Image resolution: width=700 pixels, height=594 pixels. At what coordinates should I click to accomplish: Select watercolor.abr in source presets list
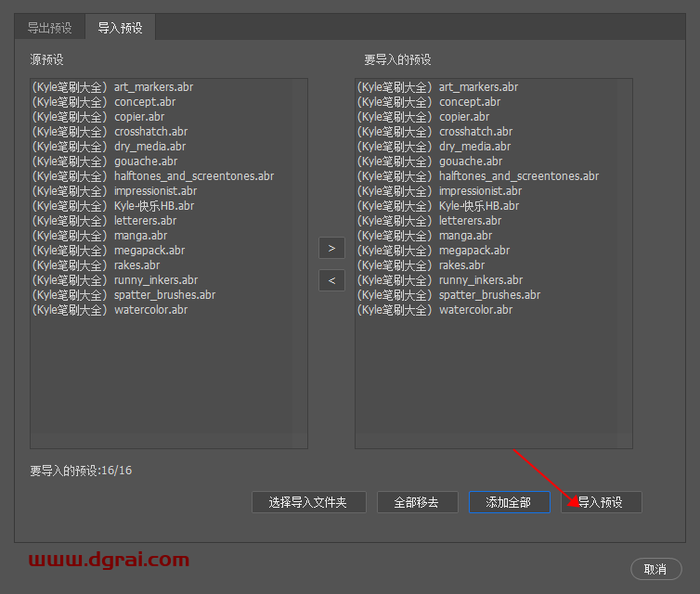[110, 310]
